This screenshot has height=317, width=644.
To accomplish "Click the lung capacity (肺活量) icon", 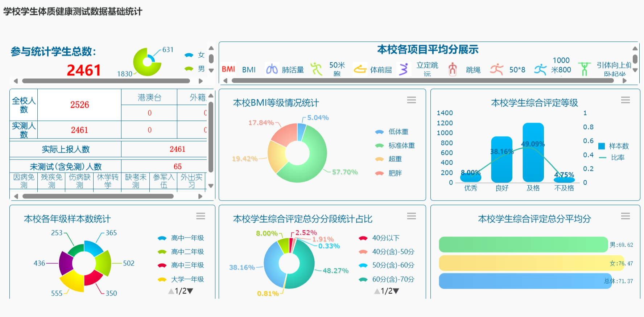I will coord(272,69).
